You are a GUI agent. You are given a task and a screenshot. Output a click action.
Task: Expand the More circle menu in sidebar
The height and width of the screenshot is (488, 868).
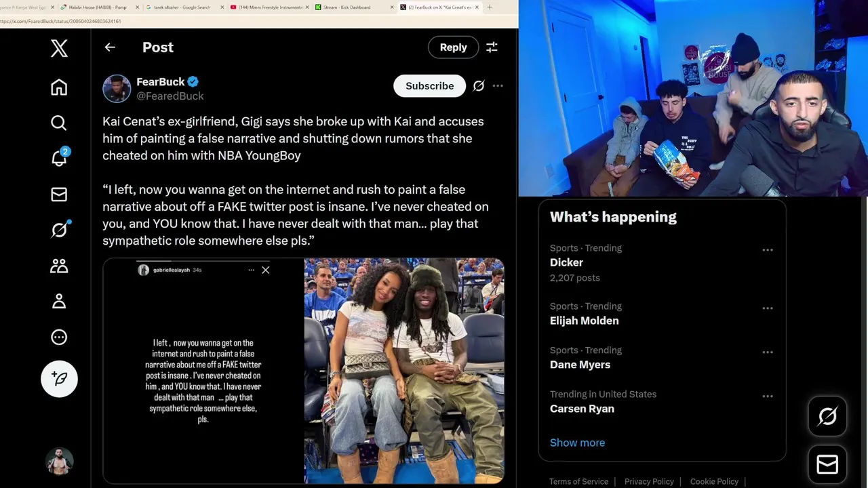pos(59,337)
